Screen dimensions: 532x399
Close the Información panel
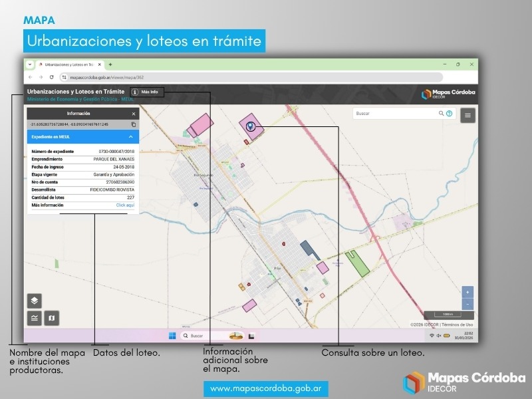133,114
